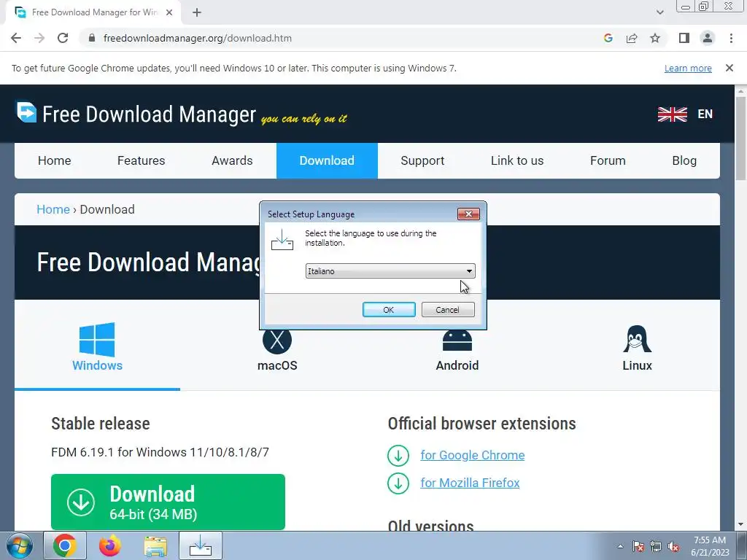This screenshot has height=560, width=747.
Task: Select the Linux platform tab
Action: [637, 348]
